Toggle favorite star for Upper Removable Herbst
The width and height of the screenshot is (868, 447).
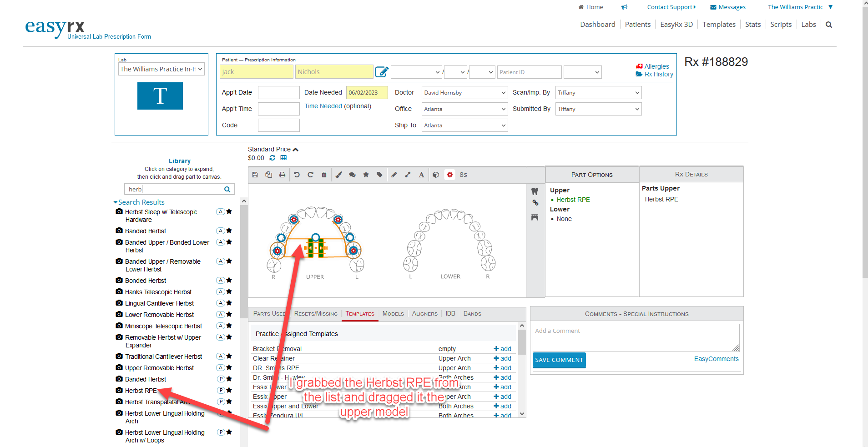[229, 367]
